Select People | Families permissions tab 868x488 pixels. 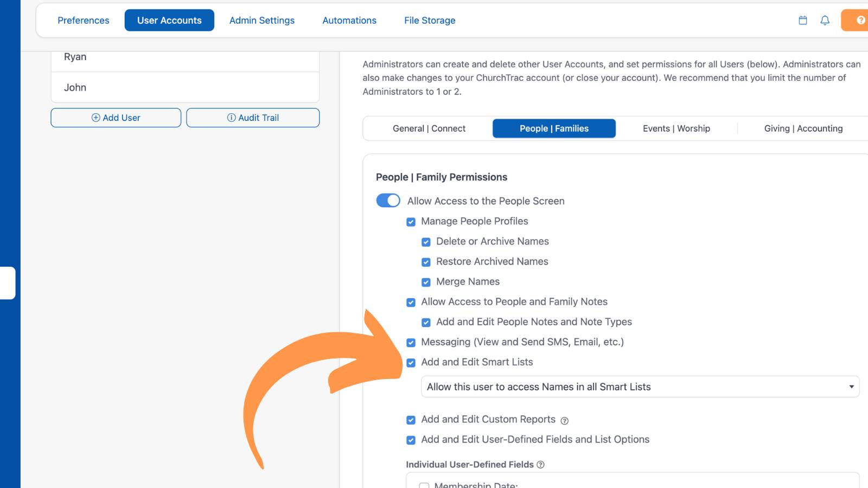[554, 129]
